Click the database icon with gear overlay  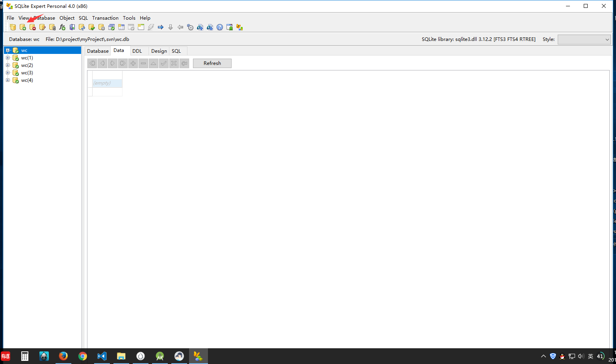[x=102, y=27]
